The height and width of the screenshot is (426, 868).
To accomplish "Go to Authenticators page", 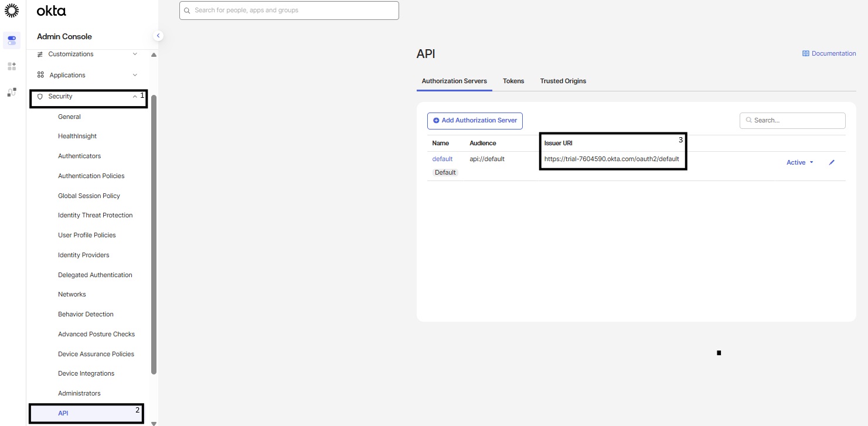I will [x=79, y=156].
